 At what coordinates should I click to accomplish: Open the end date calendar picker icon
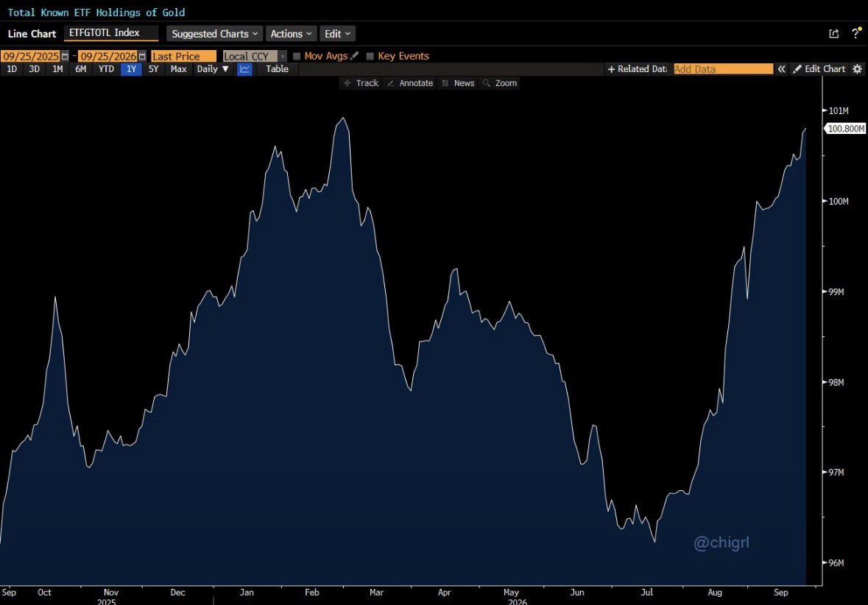point(141,56)
